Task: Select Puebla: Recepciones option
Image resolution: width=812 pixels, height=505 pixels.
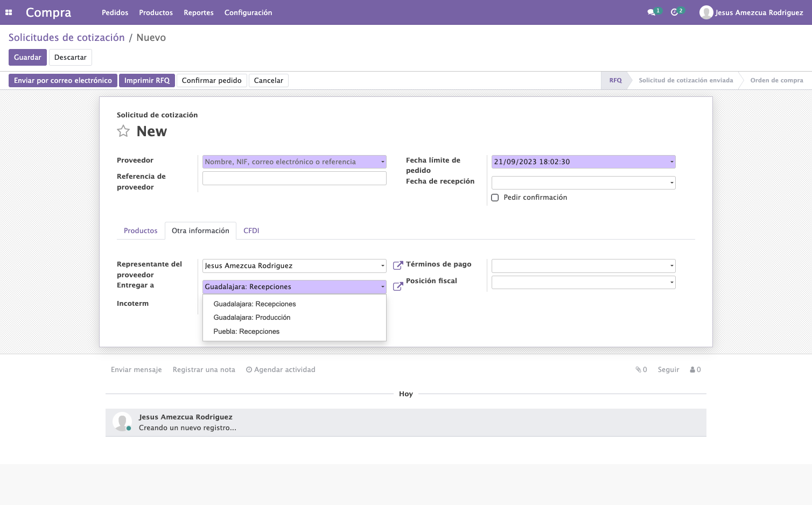Action: (295, 332)
